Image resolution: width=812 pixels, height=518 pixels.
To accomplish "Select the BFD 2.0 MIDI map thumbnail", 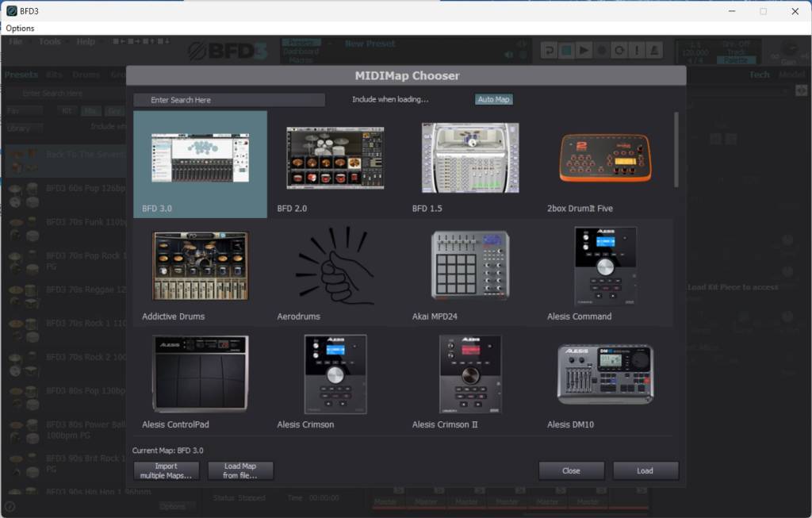I will pyautogui.click(x=335, y=157).
